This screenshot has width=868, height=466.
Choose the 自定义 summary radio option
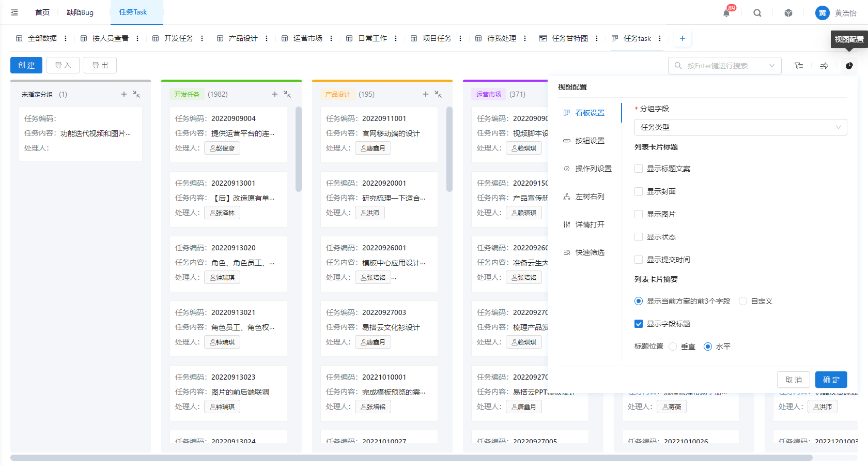coord(743,301)
